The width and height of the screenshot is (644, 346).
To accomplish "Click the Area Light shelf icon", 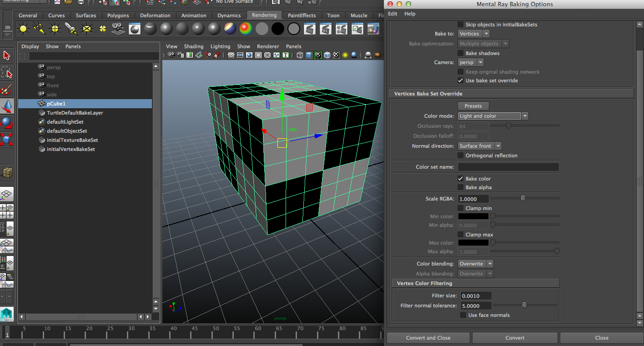I will [x=86, y=29].
